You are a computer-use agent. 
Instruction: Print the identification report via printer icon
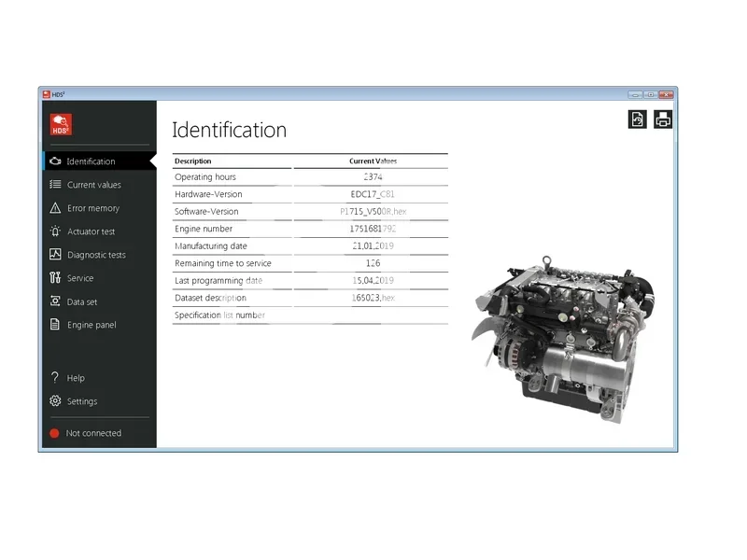(x=664, y=119)
